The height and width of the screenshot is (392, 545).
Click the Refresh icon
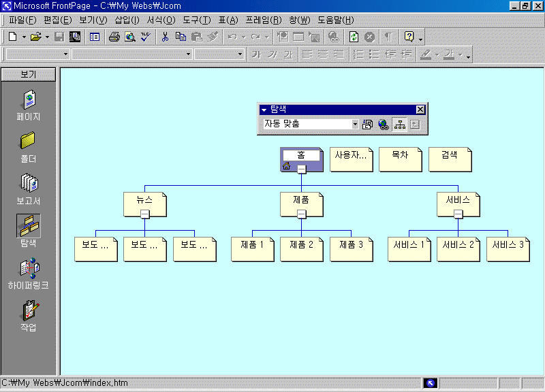(354, 37)
